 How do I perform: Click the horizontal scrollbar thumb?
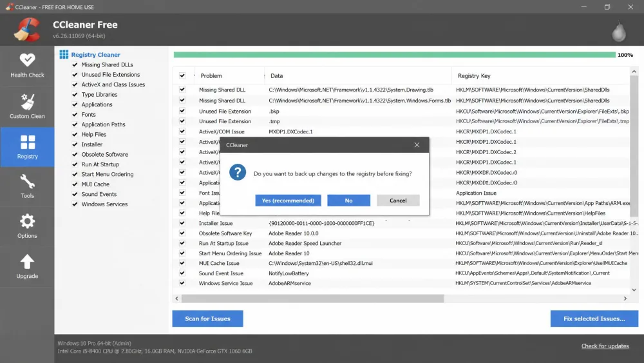pos(312,299)
